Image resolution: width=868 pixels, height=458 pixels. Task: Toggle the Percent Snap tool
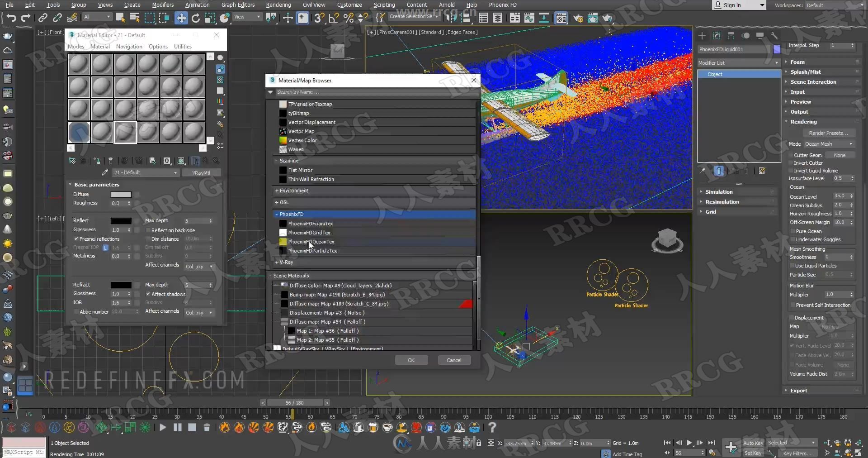pyautogui.click(x=348, y=18)
